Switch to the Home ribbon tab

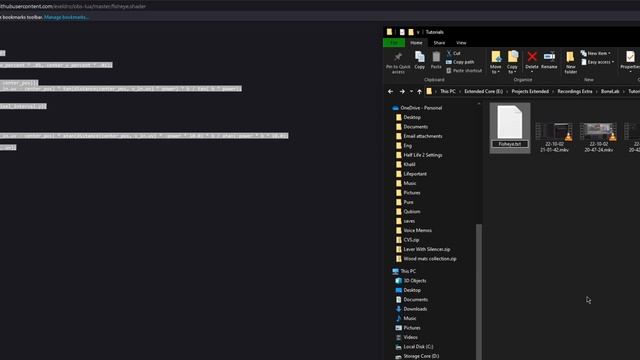pyautogui.click(x=416, y=43)
